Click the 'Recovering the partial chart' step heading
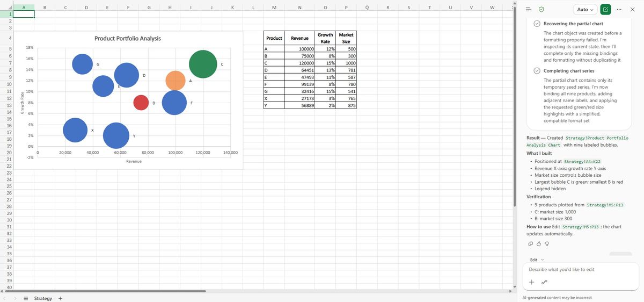Viewport: 644px width, 302px height. pyautogui.click(x=573, y=24)
